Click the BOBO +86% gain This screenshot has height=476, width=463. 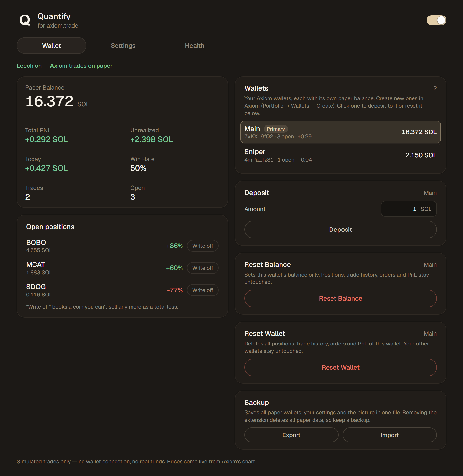tap(174, 246)
